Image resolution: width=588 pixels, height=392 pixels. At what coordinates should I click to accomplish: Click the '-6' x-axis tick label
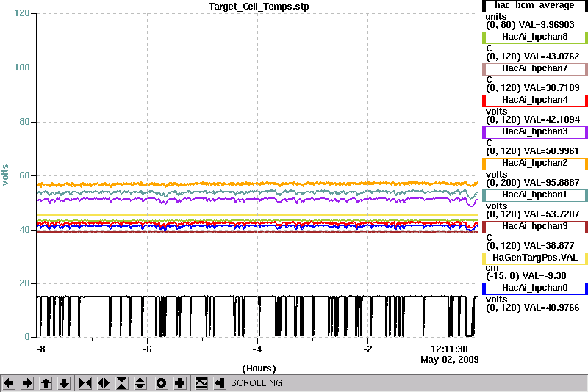point(148,349)
